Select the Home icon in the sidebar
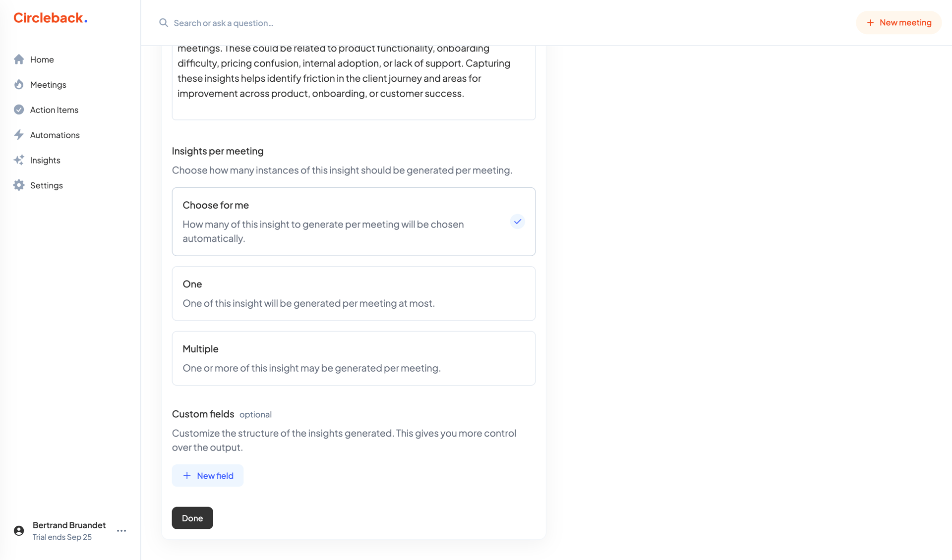This screenshot has height=560, width=952. [19, 59]
